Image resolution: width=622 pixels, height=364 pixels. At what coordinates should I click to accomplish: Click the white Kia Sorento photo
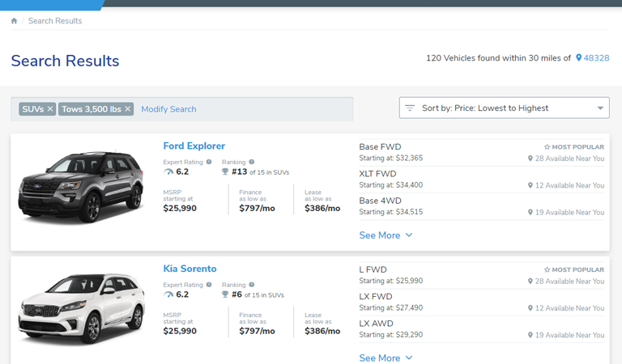(x=81, y=308)
